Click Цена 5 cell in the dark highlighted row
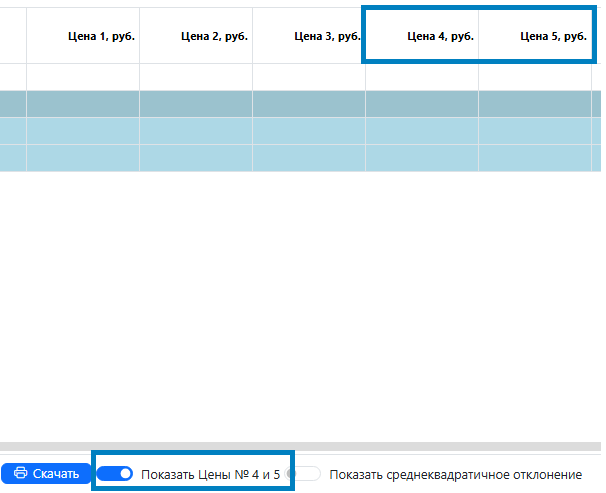Image resolution: width=606 pixels, height=493 pixels. point(535,104)
